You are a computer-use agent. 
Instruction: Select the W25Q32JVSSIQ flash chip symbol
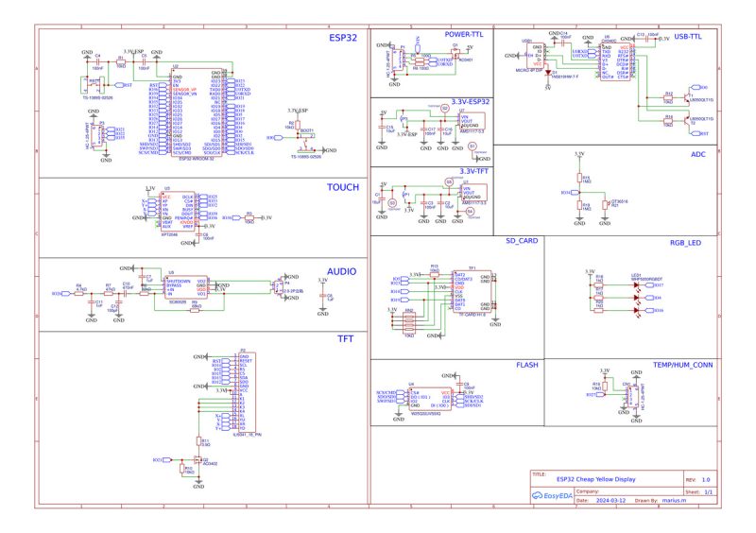tap(430, 399)
